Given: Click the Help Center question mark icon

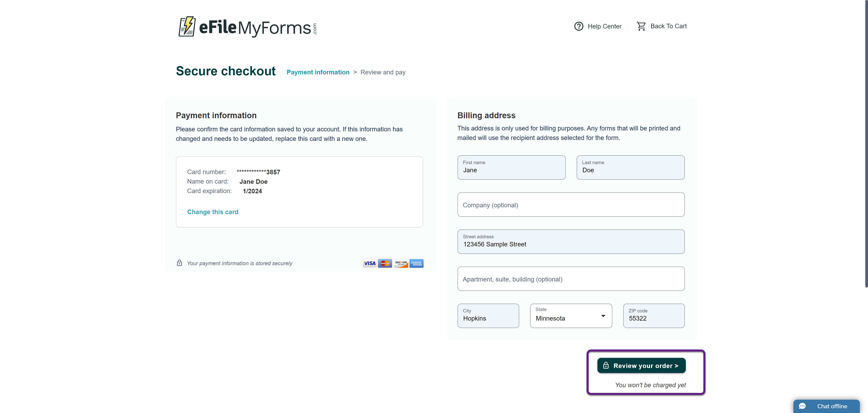Looking at the screenshot, I should 579,26.
